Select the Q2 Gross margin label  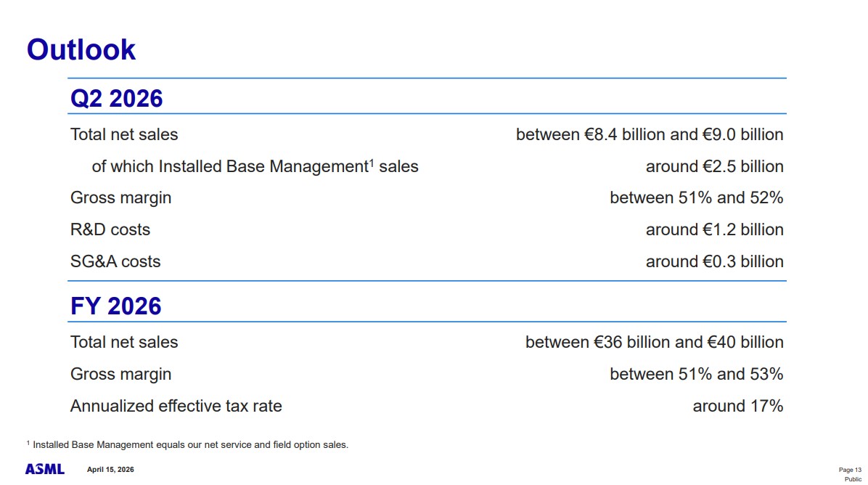[120, 197]
